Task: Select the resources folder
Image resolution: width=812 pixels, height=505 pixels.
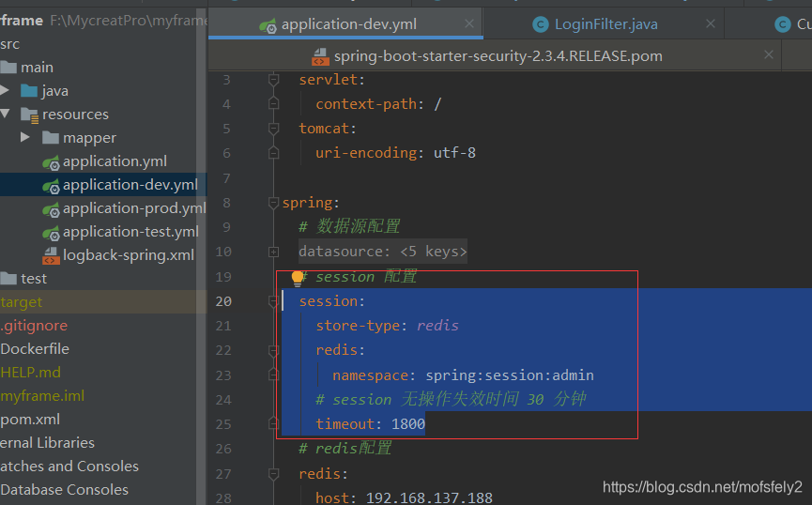Action: point(76,114)
